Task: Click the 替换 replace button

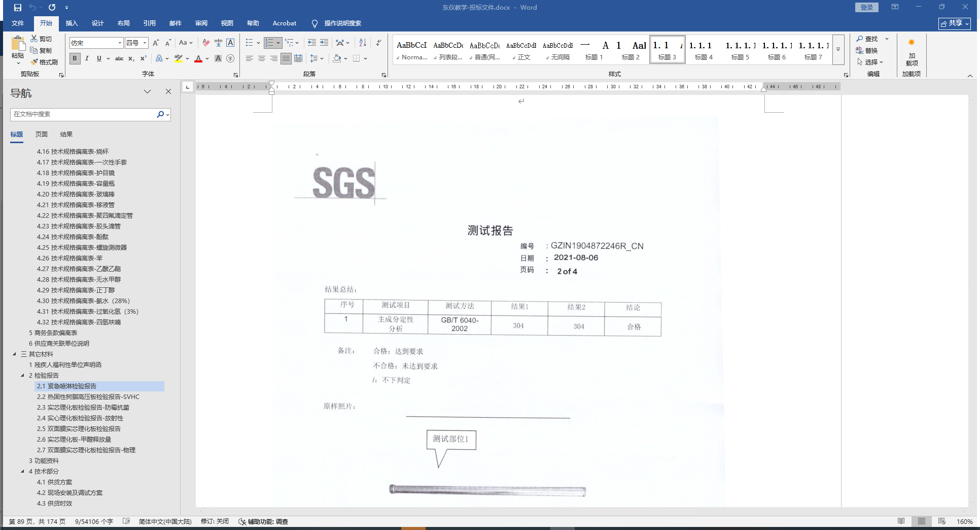Action: click(x=867, y=50)
